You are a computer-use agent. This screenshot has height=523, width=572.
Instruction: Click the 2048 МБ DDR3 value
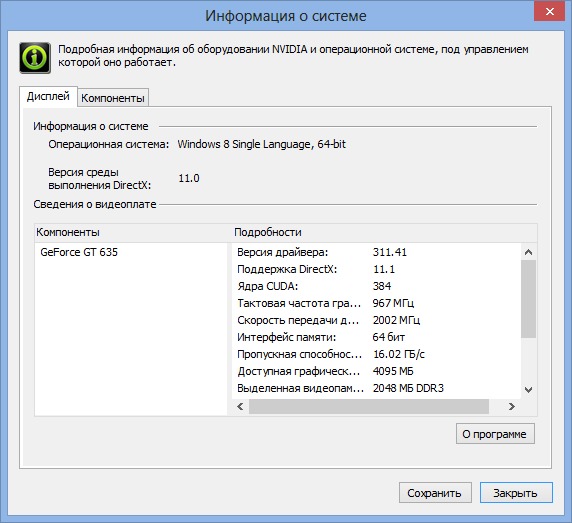click(x=408, y=388)
